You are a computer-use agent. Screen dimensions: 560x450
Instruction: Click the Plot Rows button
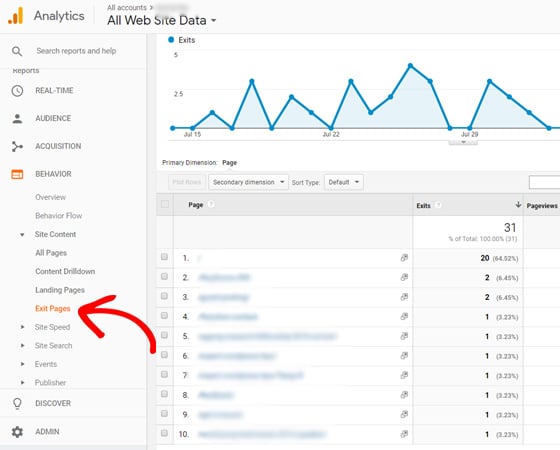point(186,182)
